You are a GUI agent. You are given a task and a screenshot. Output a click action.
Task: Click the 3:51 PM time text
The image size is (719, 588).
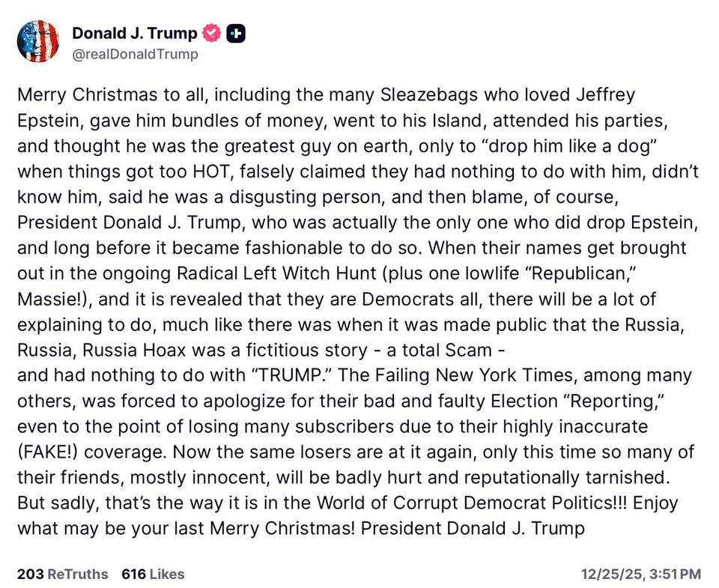click(x=673, y=575)
